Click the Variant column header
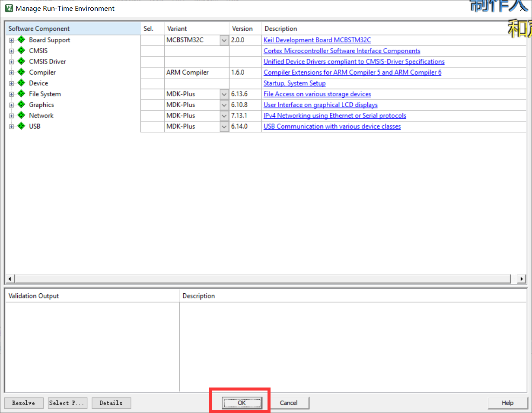 197,29
